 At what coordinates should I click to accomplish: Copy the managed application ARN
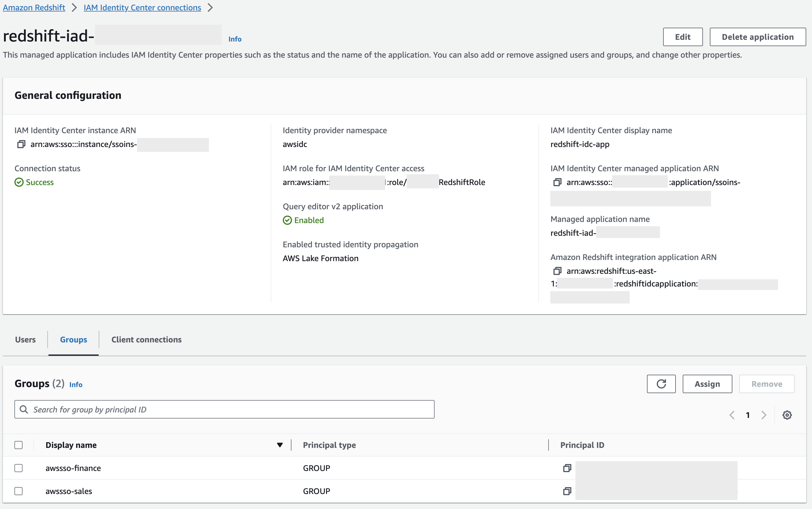coord(557,182)
